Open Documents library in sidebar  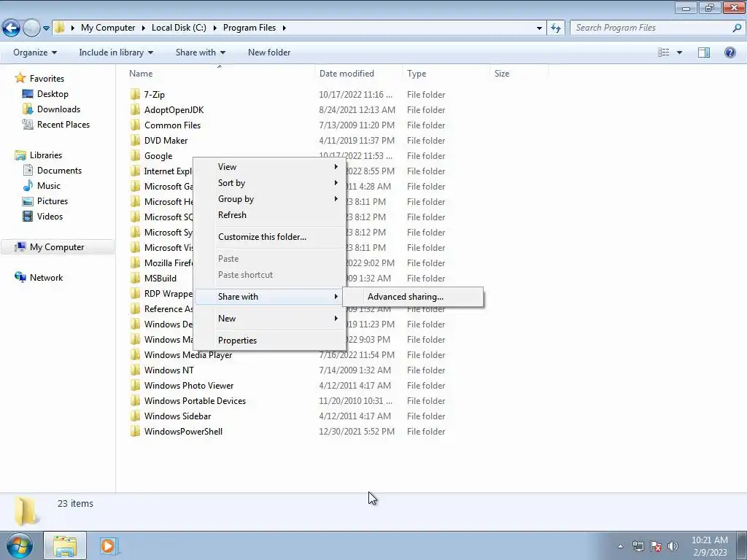(59, 170)
